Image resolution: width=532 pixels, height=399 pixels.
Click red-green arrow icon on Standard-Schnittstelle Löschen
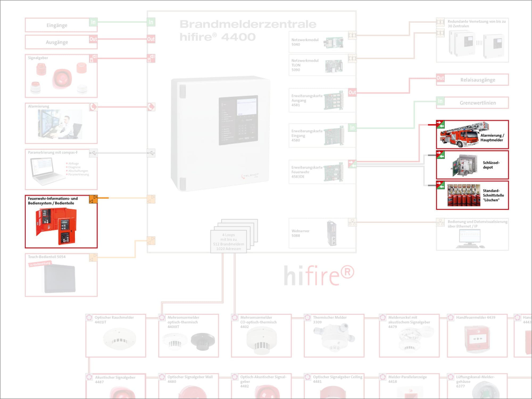tap(440, 185)
